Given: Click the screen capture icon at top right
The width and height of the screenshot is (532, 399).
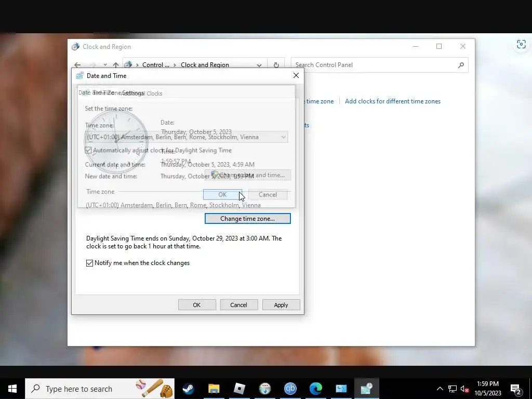Looking at the screenshot, I should (521, 44).
